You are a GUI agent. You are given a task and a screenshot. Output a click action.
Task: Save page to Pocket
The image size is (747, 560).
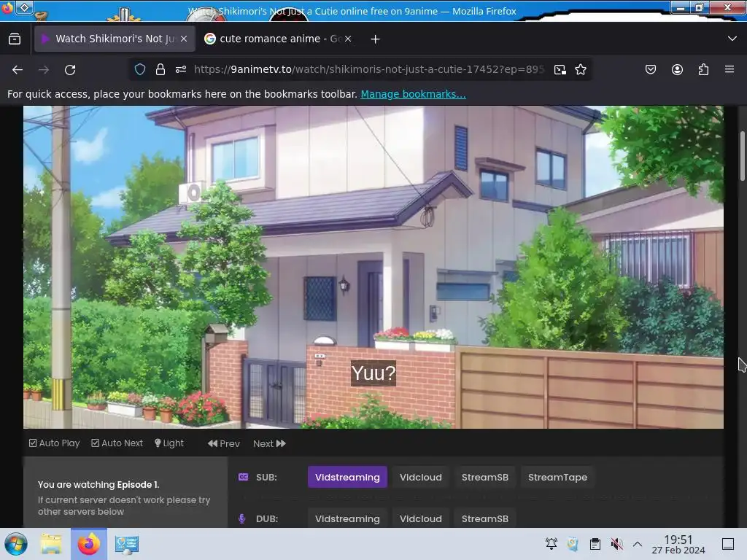650,69
